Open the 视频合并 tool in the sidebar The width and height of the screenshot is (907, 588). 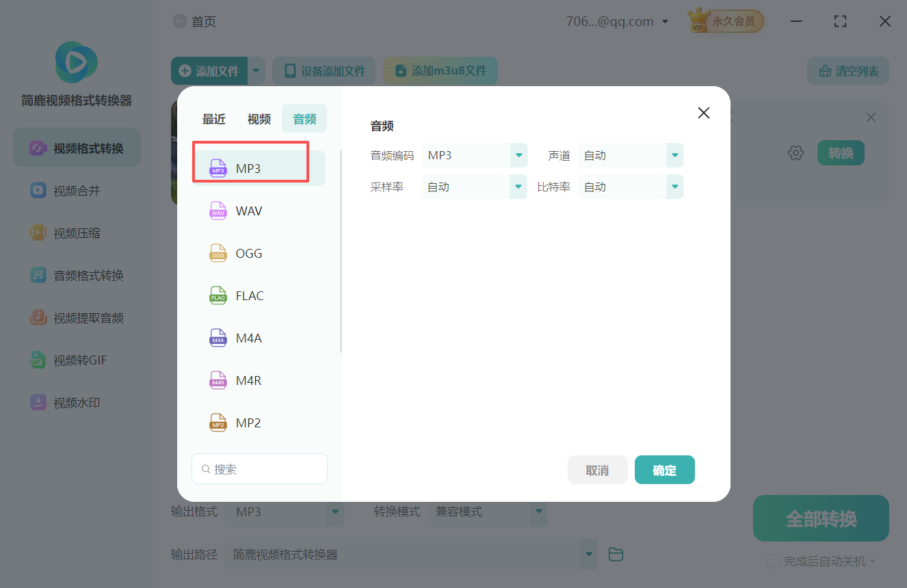click(77, 190)
